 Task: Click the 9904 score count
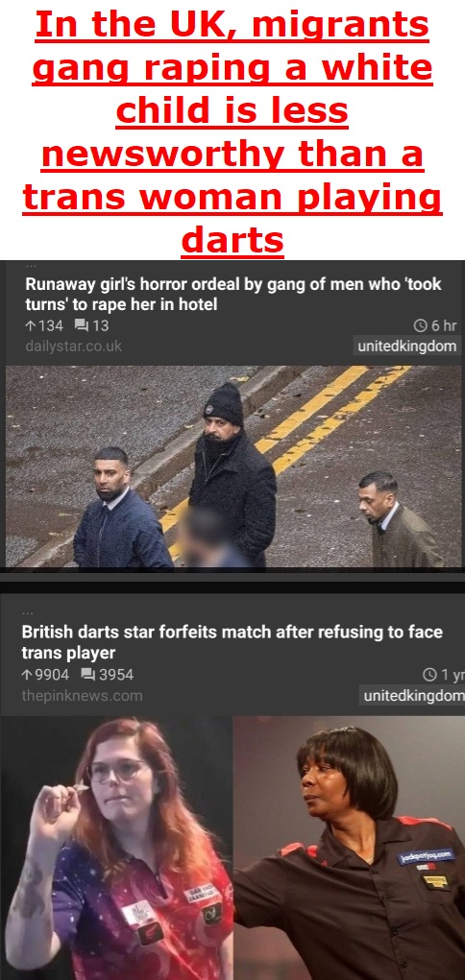[52, 675]
